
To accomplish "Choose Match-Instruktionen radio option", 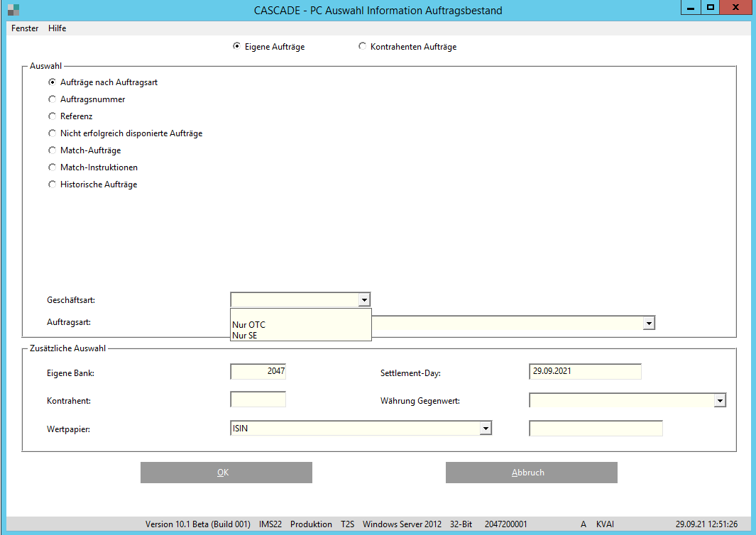I will click(52, 167).
